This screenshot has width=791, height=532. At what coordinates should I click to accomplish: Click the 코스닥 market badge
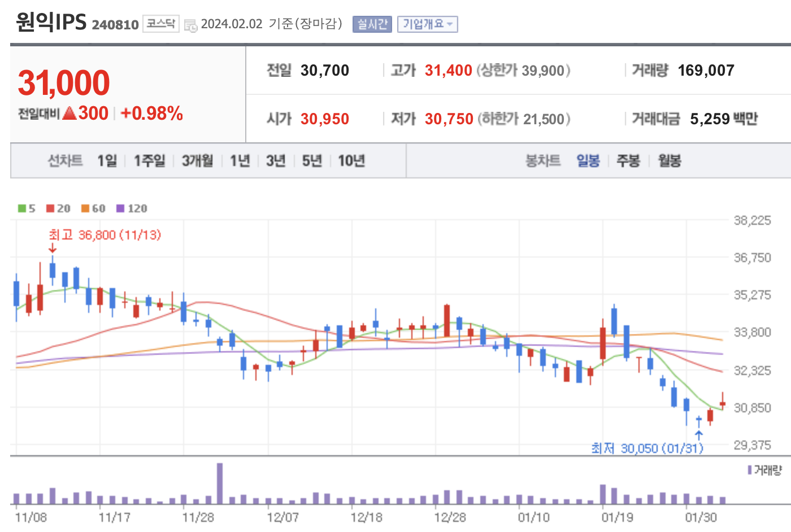pyautogui.click(x=161, y=24)
